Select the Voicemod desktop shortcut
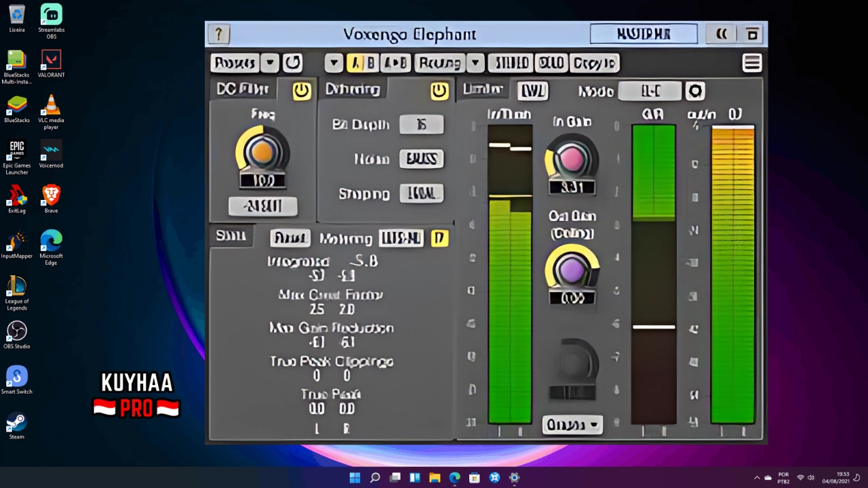 tap(51, 154)
